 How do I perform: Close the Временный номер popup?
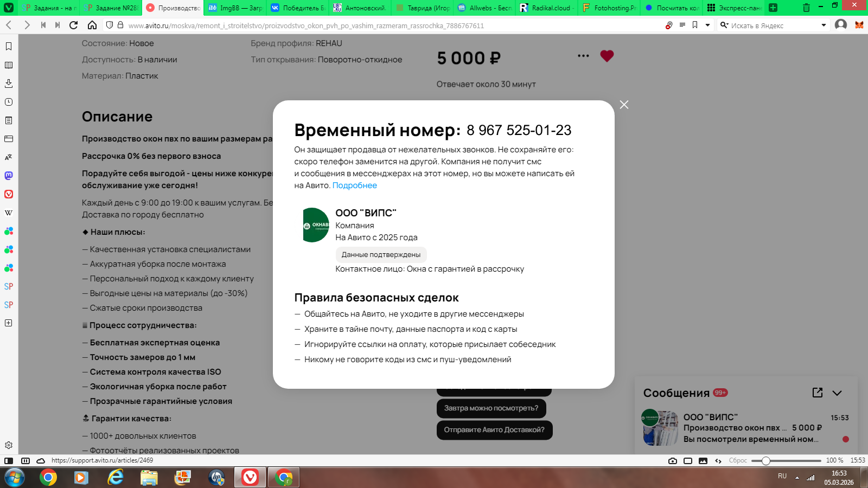pyautogui.click(x=624, y=105)
